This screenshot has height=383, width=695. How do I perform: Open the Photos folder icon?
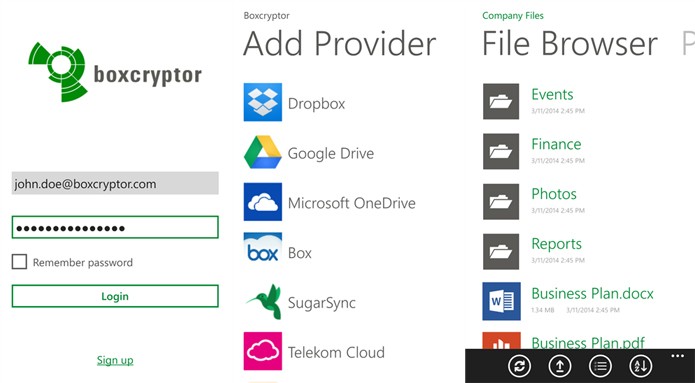click(501, 202)
